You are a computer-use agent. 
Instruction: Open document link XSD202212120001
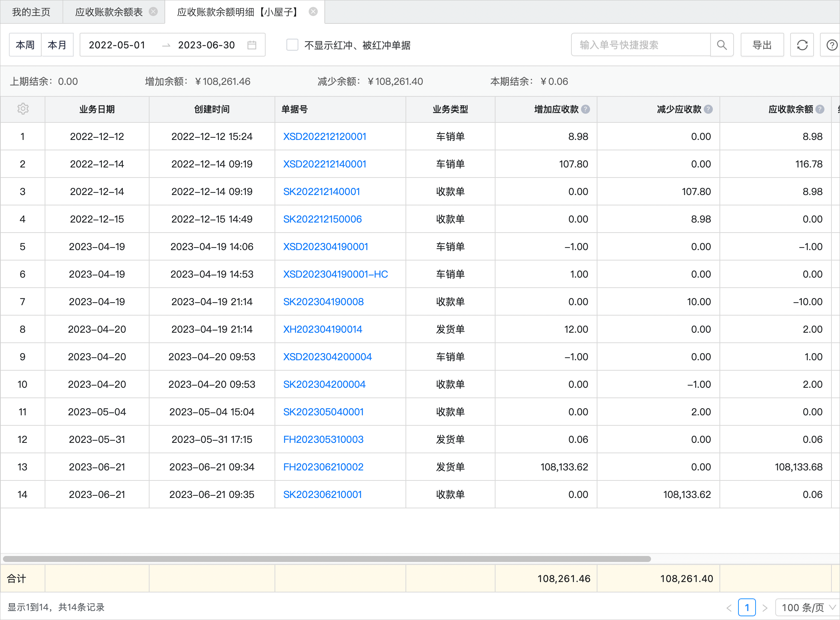pos(324,137)
